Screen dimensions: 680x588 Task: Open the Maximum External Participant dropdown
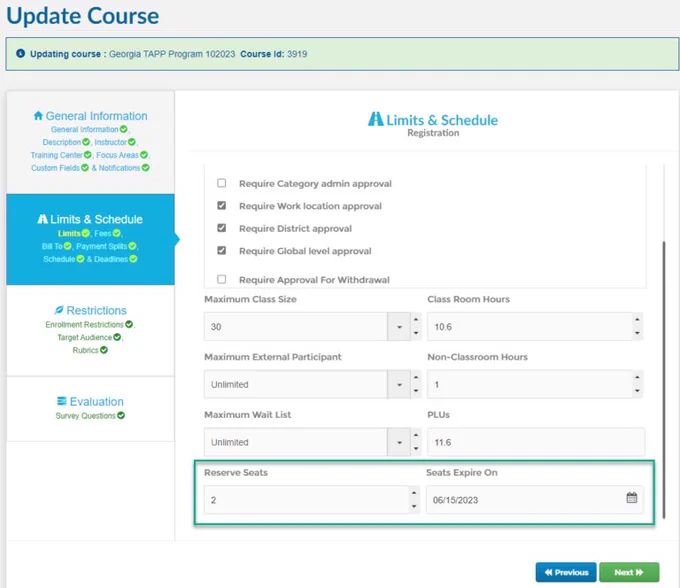[399, 384]
